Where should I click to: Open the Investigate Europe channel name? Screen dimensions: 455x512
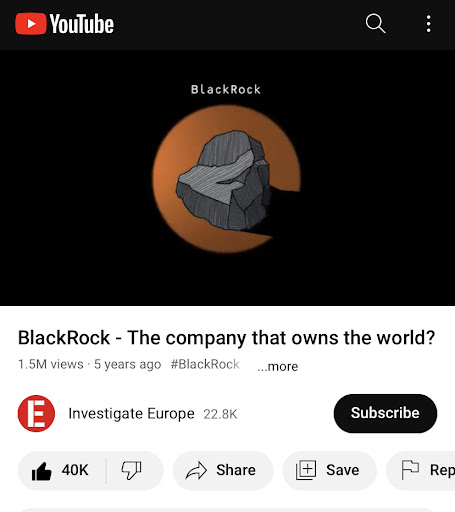pos(131,414)
